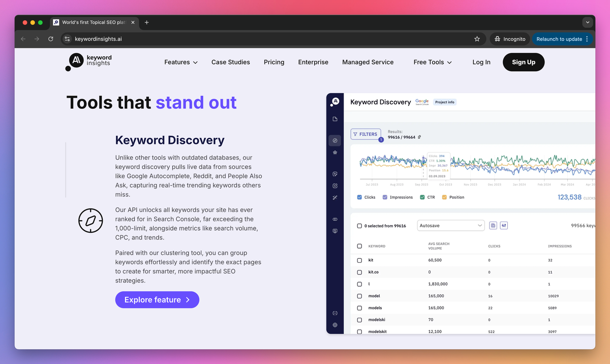Bookmark page with the star icon
The height and width of the screenshot is (364, 610).
[x=477, y=39]
